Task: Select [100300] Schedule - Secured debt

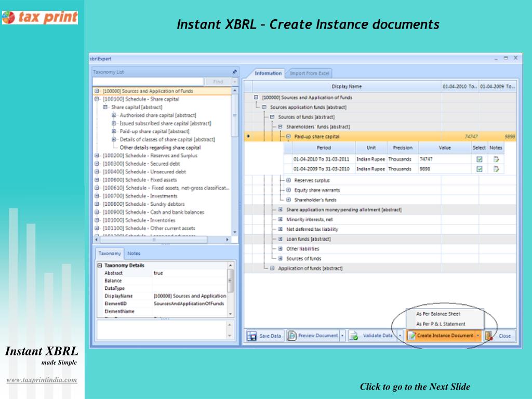Action: tap(141, 164)
